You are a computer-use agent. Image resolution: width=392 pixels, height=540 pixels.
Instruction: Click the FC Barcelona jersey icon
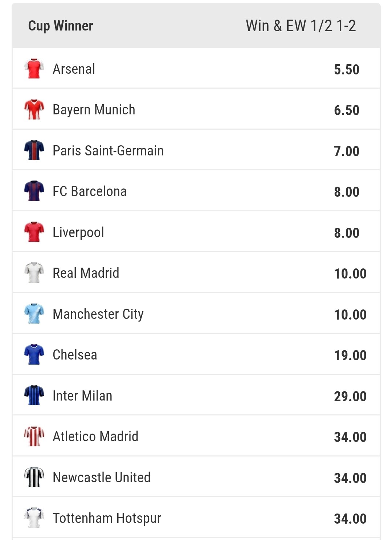(x=34, y=191)
